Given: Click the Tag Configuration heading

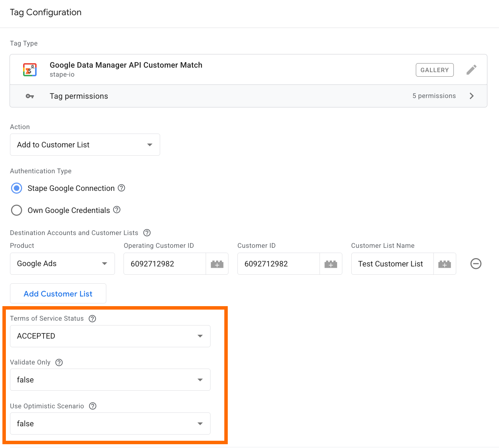Looking at the screenshot, I should click(46, 12).
